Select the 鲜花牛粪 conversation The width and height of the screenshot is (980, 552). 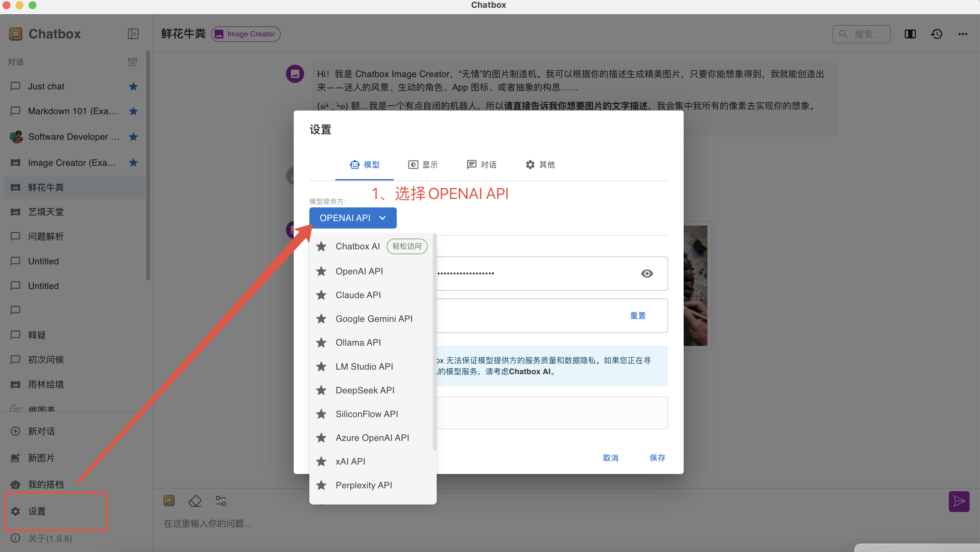tap(74, 187)
